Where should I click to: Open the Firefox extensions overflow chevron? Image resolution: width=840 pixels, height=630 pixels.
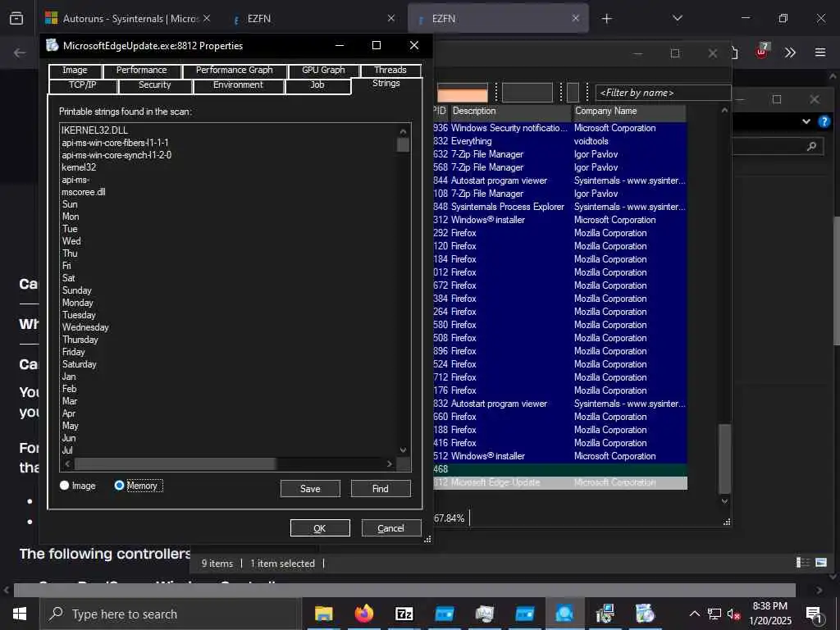(790, 52)
